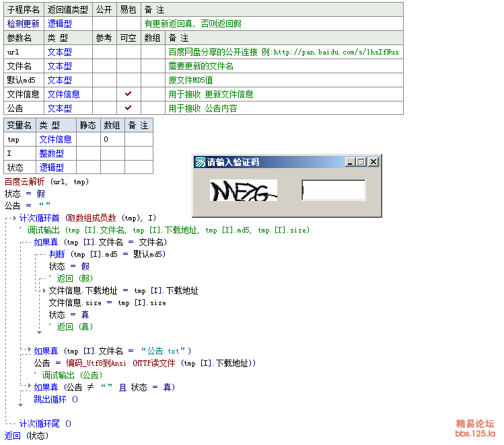Screen dimensions: 504x445
Task: Select the 状态 variable name cell
Action: click(x=20, y=167)
